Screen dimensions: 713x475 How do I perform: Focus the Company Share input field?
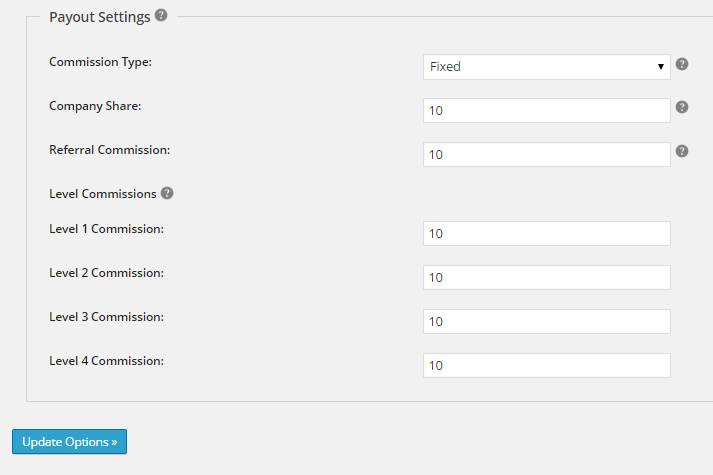click(x=547, y=110)
